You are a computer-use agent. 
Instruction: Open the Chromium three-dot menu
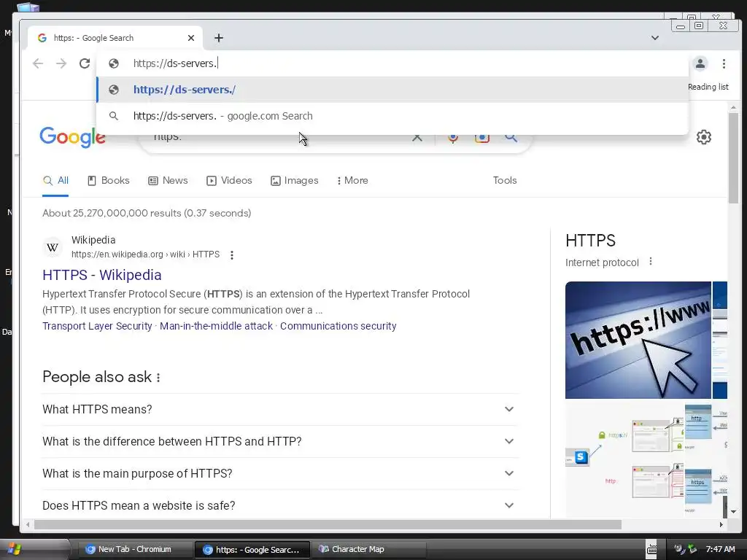click(x=724, y=63)
